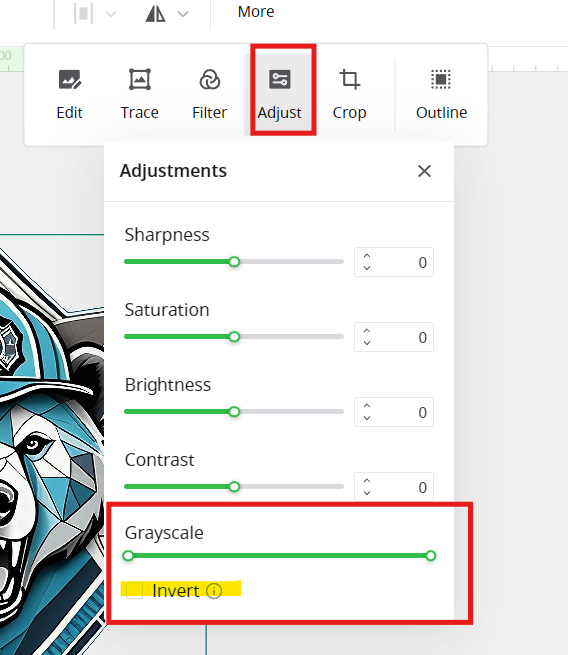Click the bear image on canvas
Screen dimensions: 568x655
click(x=51, y=444)
